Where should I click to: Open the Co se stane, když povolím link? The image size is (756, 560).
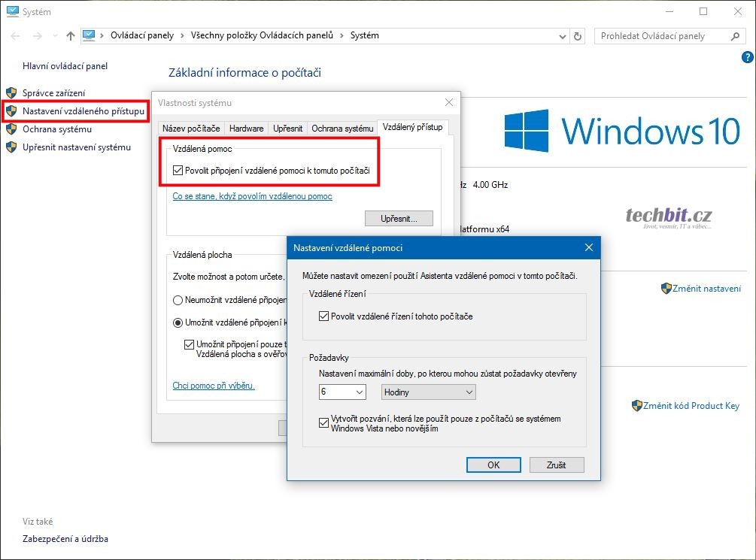point(252,196)
